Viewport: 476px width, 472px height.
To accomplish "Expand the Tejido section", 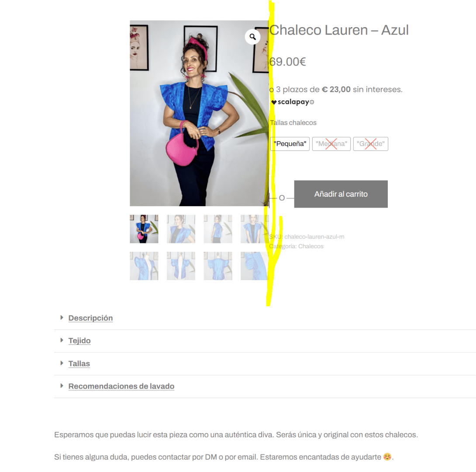I will pos(79,340).
